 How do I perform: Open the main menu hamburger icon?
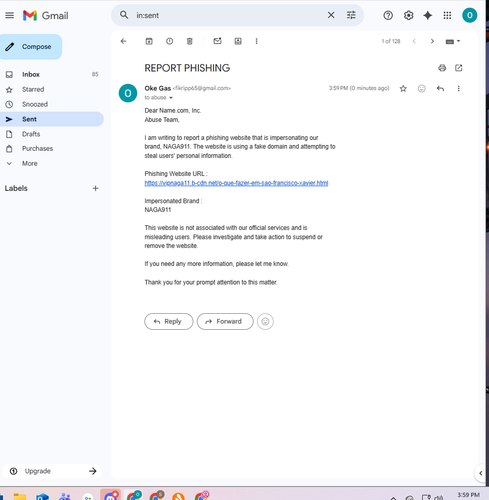tap(10, 15)
